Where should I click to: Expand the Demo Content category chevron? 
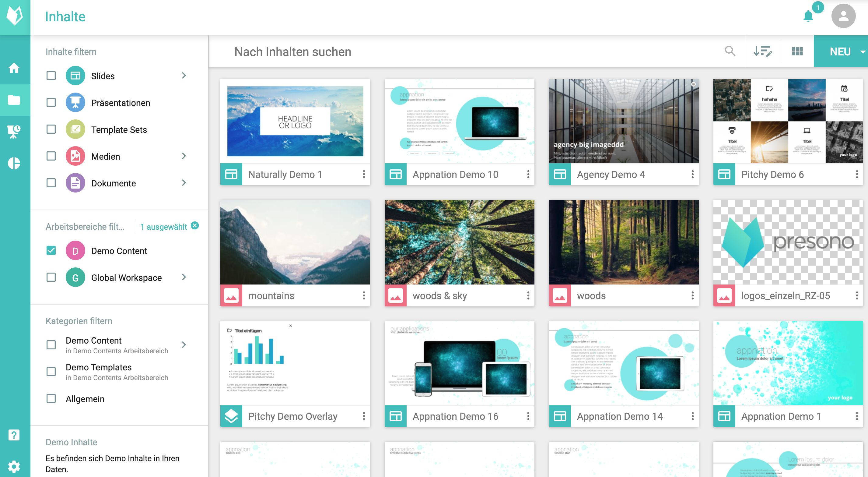184,345
